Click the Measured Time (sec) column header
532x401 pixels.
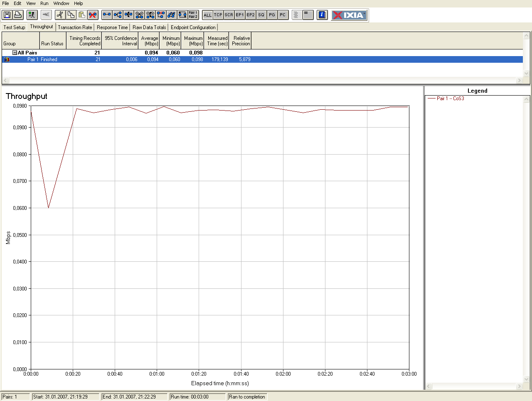point(217,41)
